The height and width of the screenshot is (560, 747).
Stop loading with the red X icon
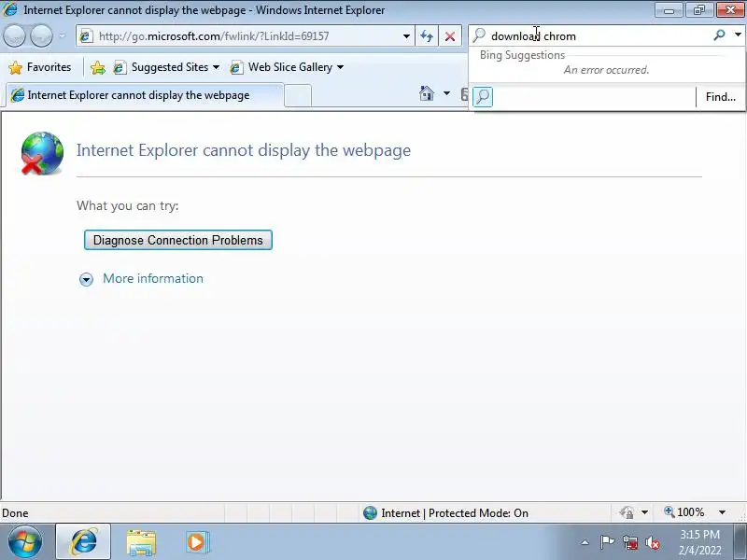pos(450,36)
